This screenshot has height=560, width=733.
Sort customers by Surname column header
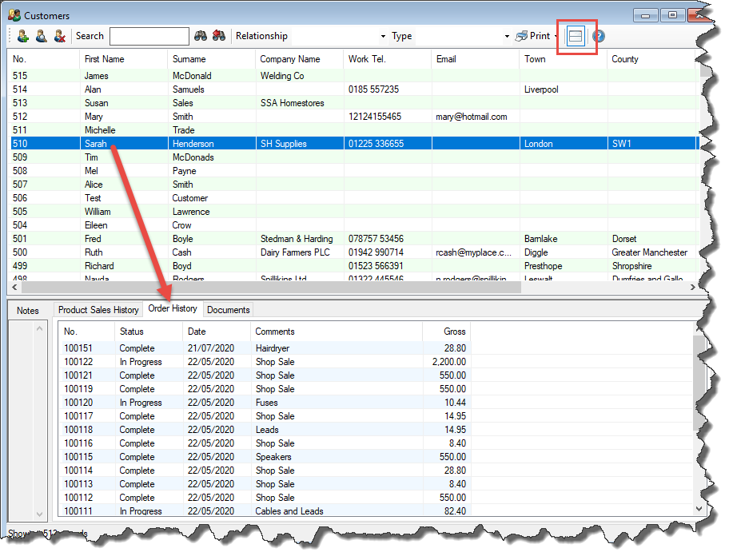pyautogui.click(x=189, y=59)
